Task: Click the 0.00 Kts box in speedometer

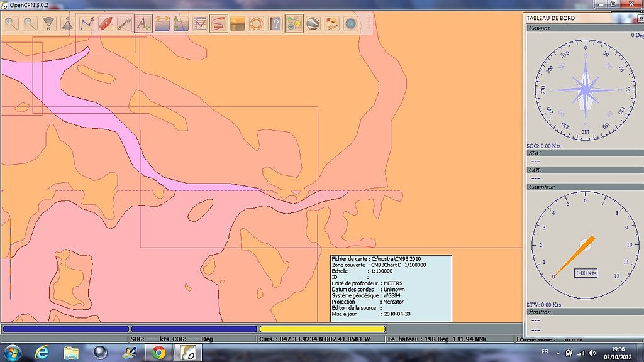Action: pos(586,273)
